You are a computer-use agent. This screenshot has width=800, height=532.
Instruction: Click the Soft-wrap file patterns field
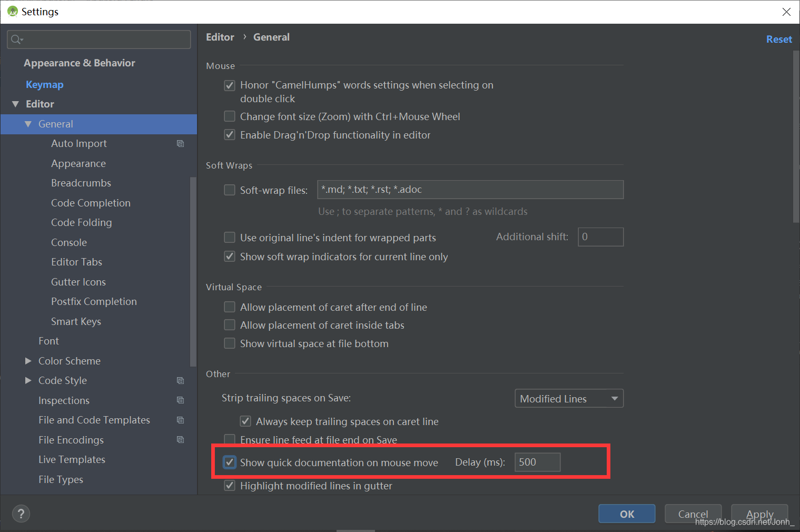pyautogui.click(x=470, y=190)
